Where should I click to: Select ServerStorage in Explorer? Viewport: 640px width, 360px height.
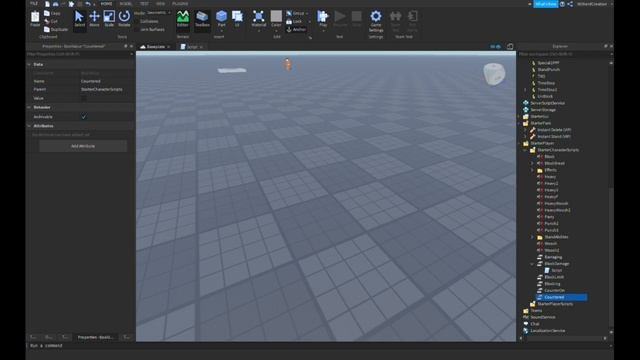543,110
